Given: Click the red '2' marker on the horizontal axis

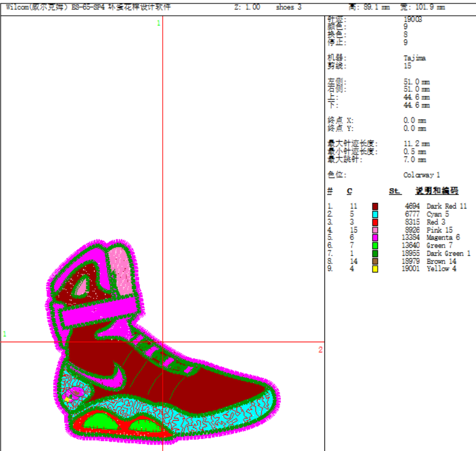Looking at the screenshot, I should 320,350.
